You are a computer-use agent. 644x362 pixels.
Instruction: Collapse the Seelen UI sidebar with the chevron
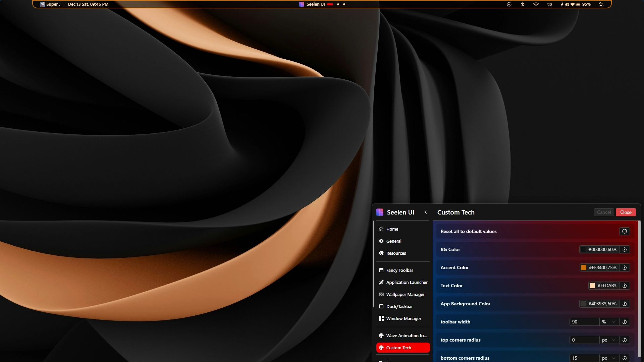[x=426, y=212]
